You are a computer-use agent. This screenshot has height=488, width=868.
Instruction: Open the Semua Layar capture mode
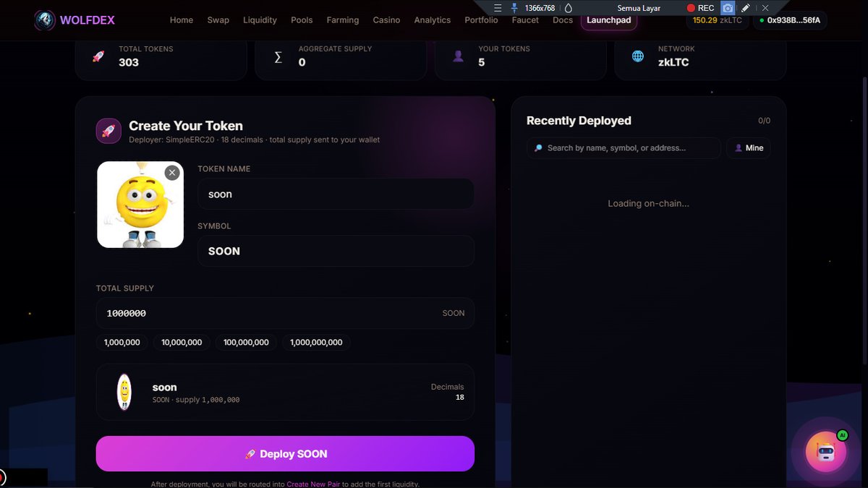(x=639, y=8)
